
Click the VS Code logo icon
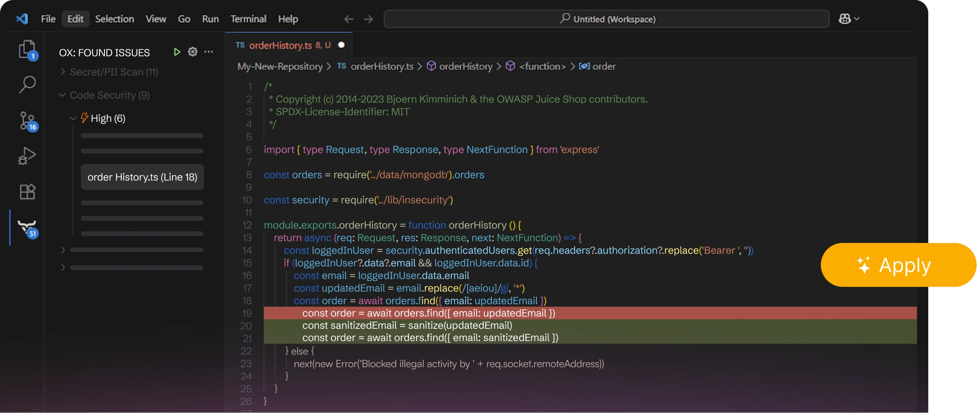click(x=22, y=18)
